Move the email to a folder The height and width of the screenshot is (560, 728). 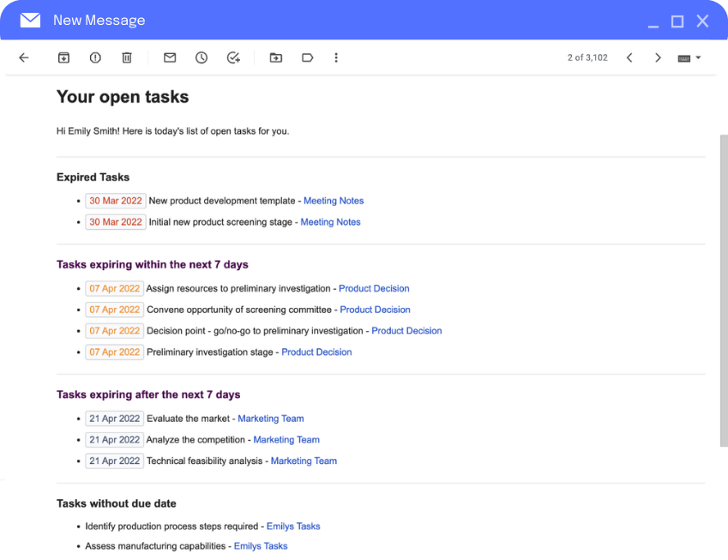point(276,57)
